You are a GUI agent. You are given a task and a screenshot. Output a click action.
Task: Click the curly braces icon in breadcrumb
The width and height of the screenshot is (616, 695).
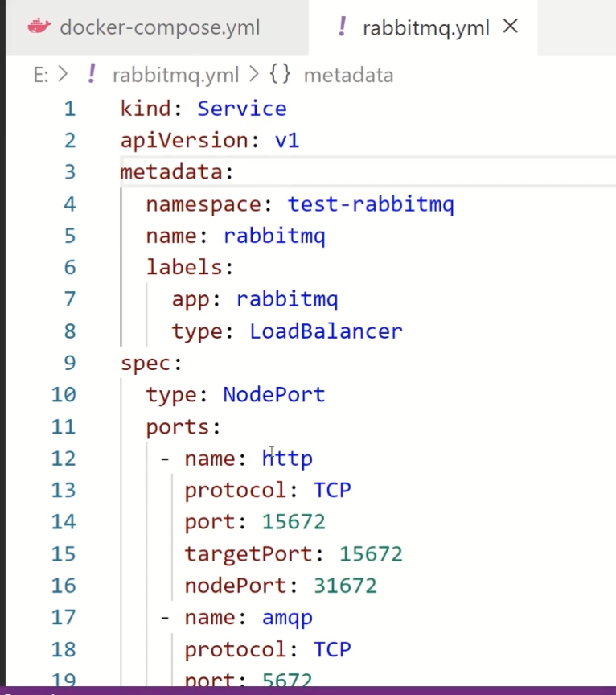pyautogui.click(x=280, y=74)
